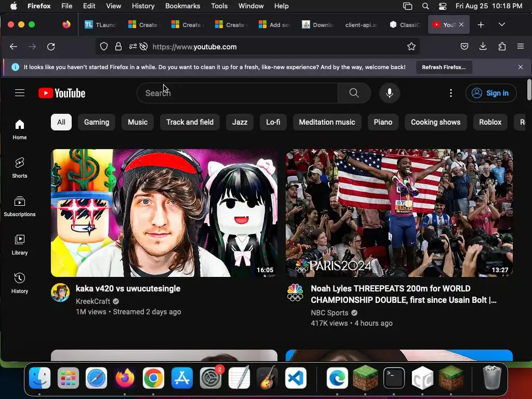Select the Roblox filter chip
This screenshot has height=399, width=532.
coord(490,122)
